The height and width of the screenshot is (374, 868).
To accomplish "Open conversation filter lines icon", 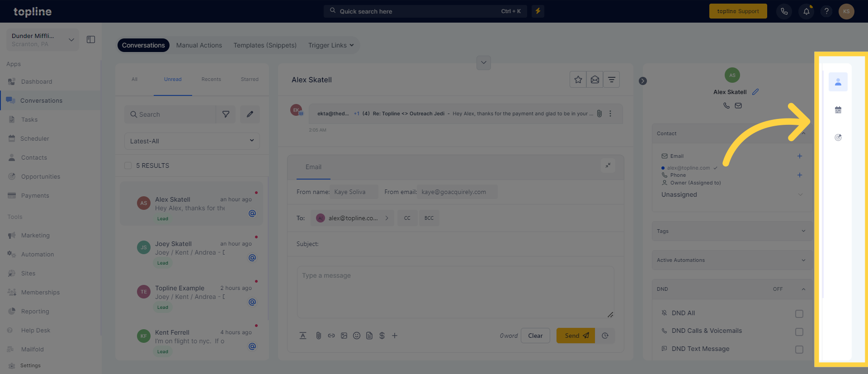I will (x=611, y=80).
